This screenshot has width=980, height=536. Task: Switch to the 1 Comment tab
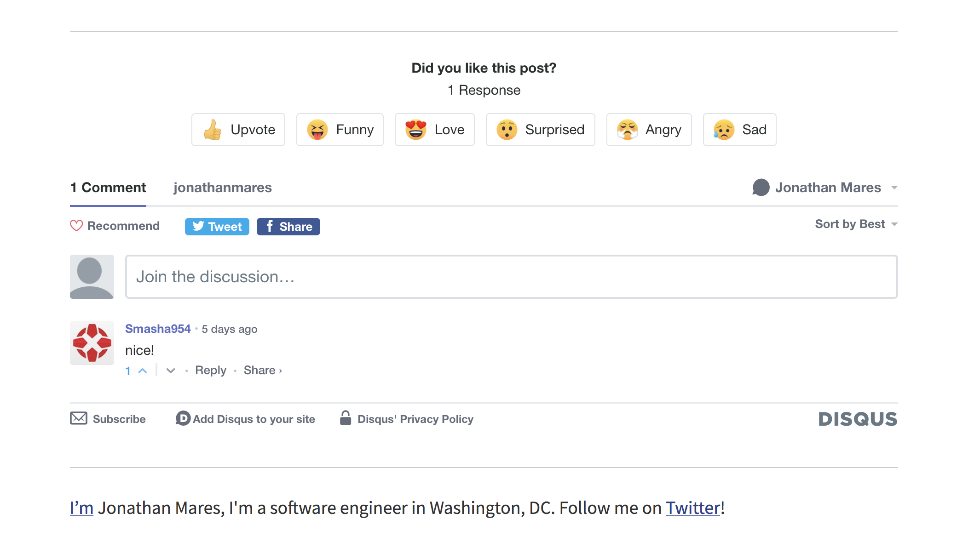coord(108,188)
